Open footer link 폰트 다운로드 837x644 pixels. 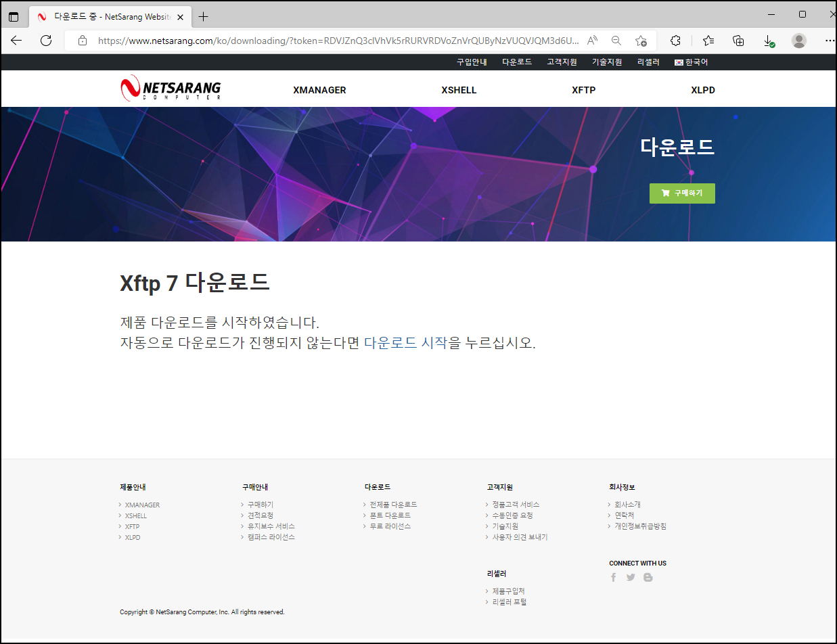[x=390, y=515]
